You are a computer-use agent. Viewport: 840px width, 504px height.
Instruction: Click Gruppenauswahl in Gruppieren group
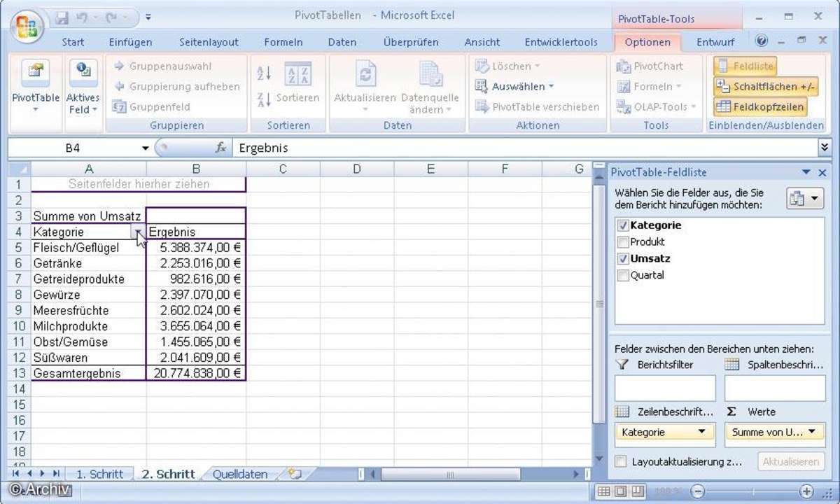click(x=162, y=66)
